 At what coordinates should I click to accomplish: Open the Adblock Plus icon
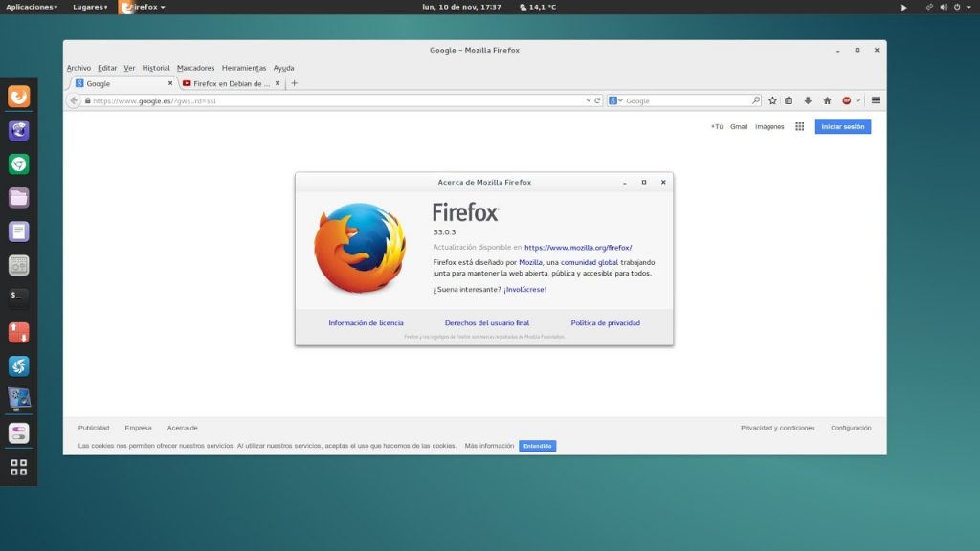(847, 99)
